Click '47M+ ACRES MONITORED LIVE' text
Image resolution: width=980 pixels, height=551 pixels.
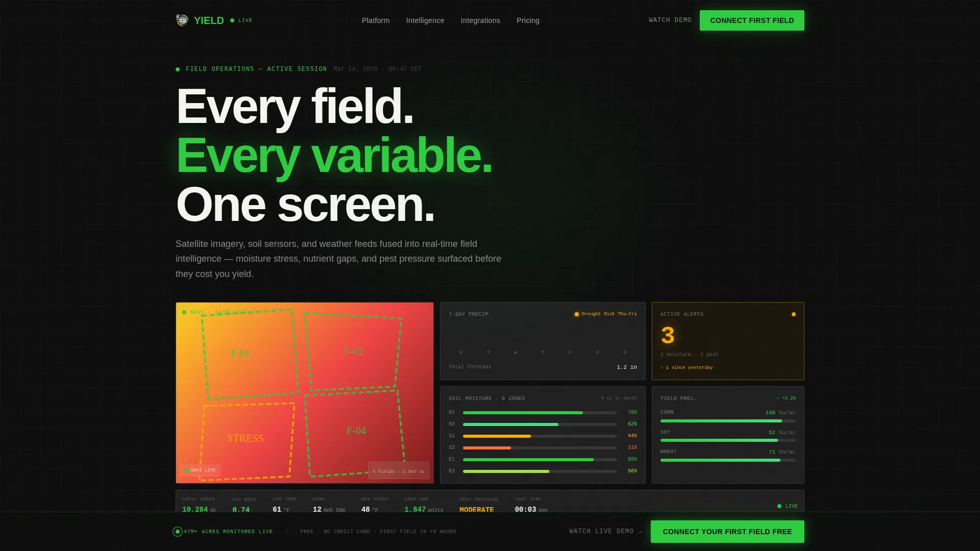pos(228,532)
